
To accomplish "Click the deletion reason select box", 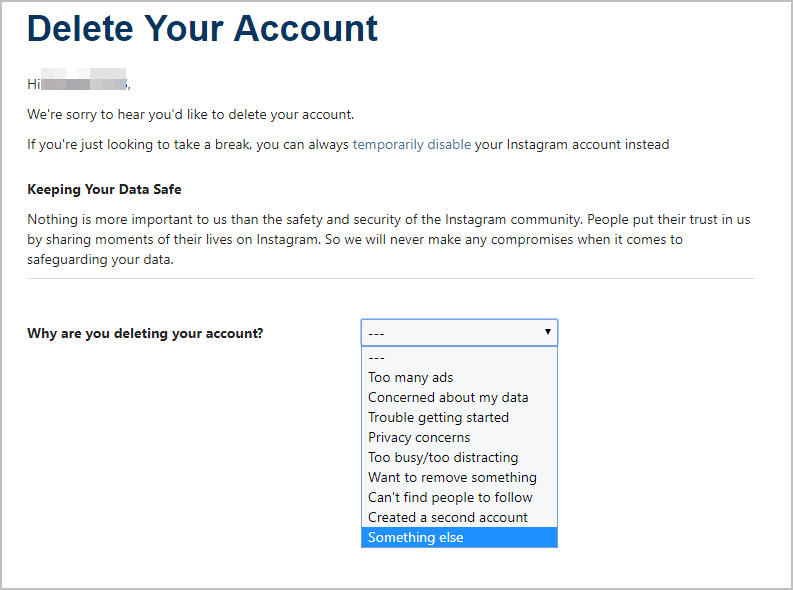I will click(459, 332).
